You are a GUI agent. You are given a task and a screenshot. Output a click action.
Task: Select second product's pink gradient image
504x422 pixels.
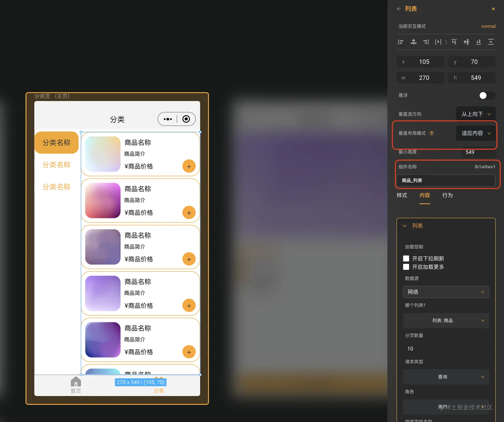pos(103,200)
